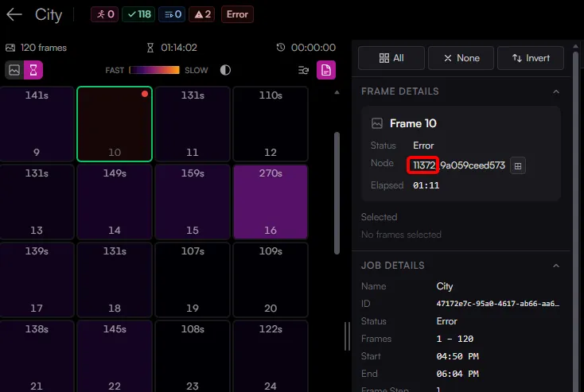584x392 pixels.
Task: Select frame 18 tile
Action: click(115, 280)
